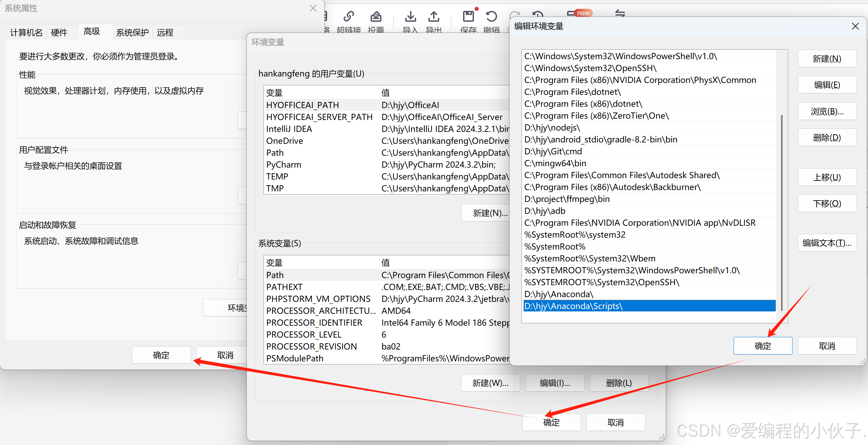Click the import (导入) icon

tap(410, 16)
